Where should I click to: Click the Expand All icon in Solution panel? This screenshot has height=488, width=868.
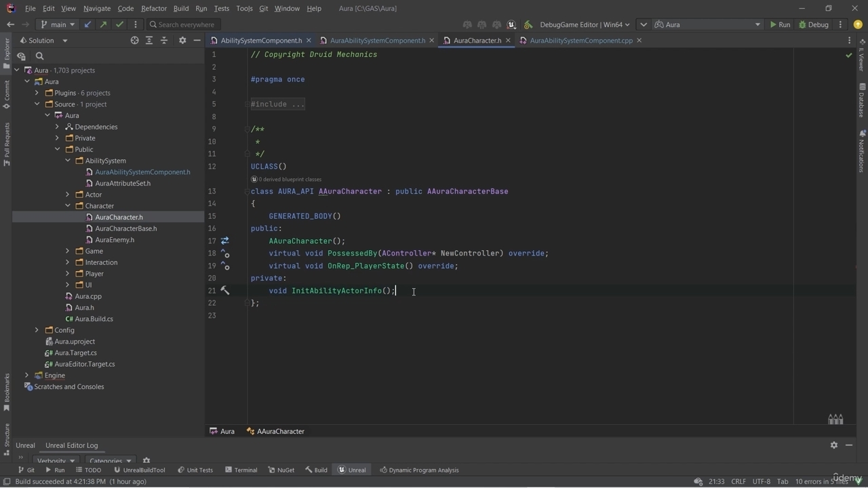coord(149,41)
